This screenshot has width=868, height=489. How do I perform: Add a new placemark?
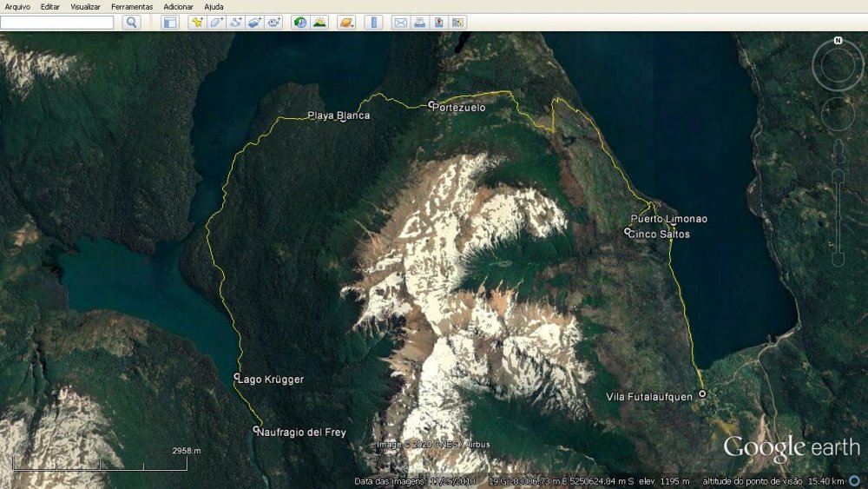(197, 23)
